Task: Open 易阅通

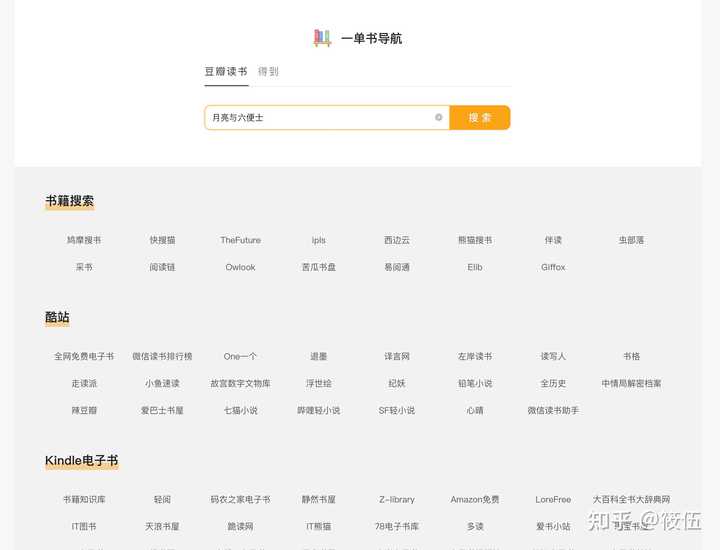Action: [x=397, y=267]
